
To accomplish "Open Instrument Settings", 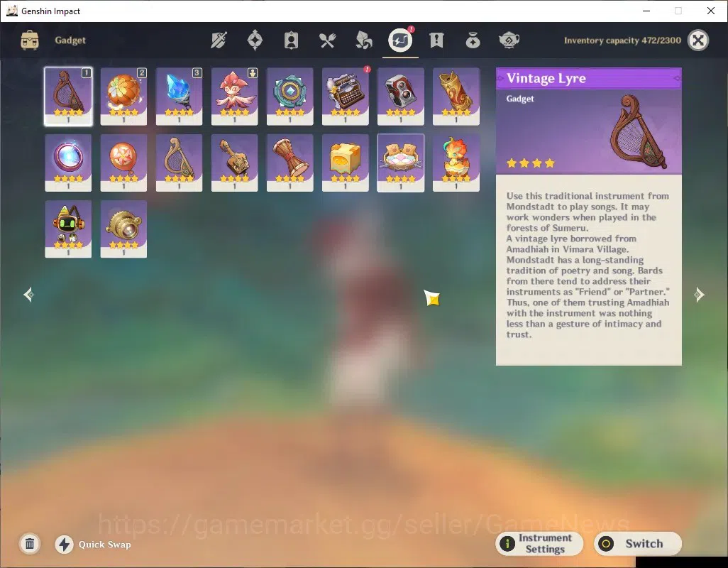I will pos(539,543).
